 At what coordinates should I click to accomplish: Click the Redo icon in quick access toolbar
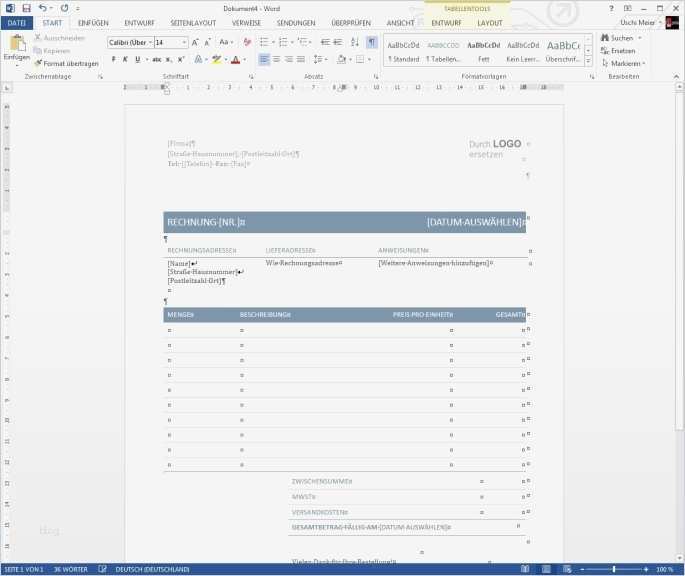[65, 8]
